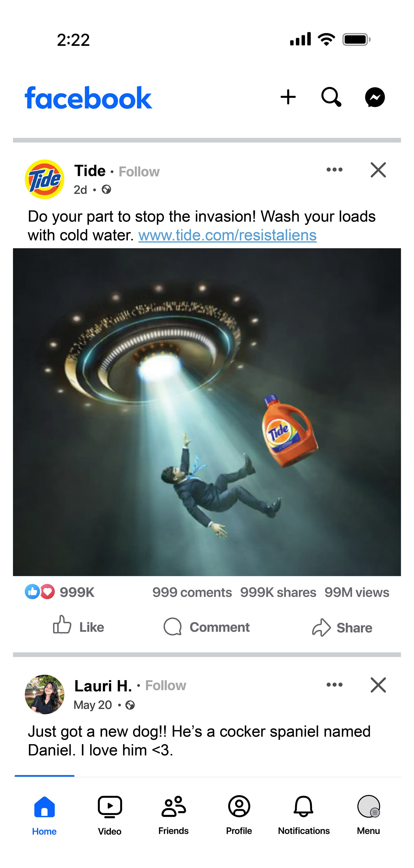Open the Tide profile logo

click(x=44, y=179)
